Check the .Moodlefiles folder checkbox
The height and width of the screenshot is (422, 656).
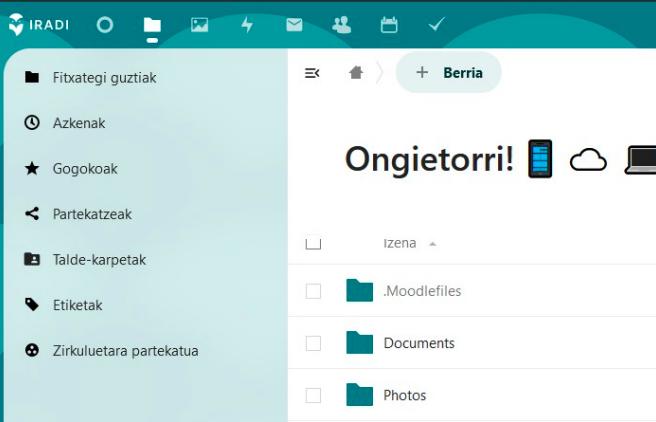(x=313, y=291)
